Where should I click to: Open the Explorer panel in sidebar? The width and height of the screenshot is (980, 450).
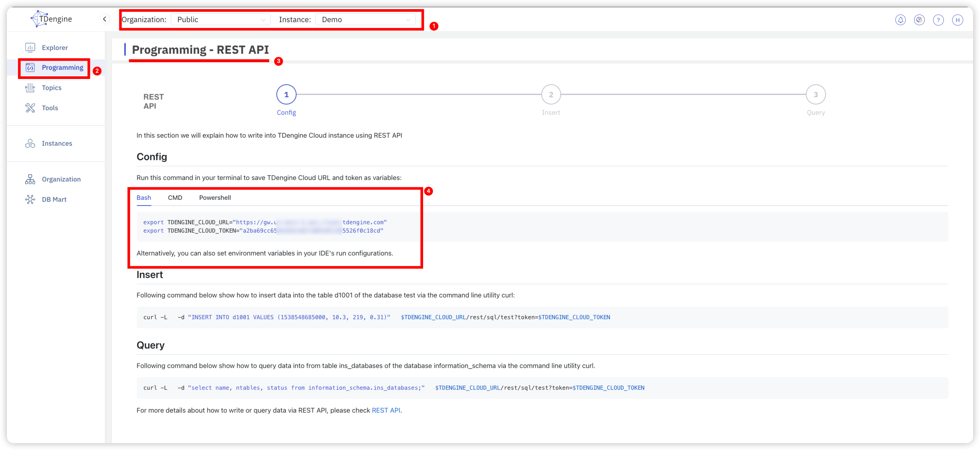[55, 47]
